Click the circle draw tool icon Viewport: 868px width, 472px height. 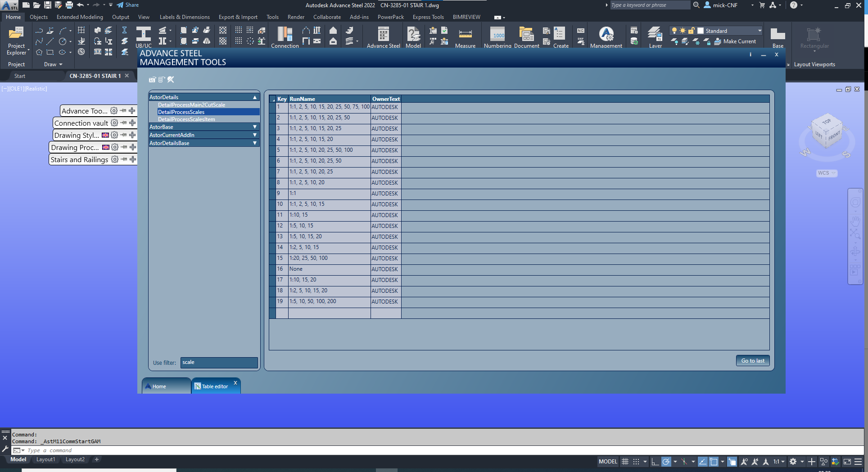[63, 41]
